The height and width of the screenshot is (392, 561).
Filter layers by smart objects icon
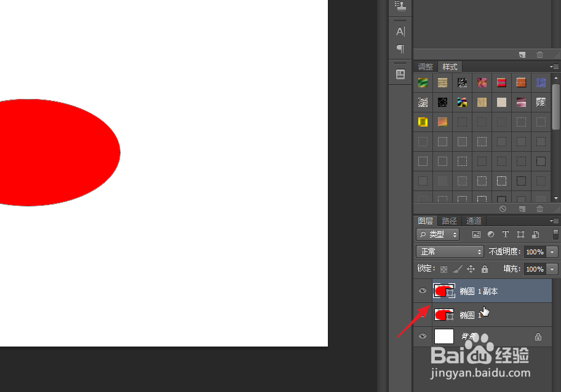click(x=536, y=235)
